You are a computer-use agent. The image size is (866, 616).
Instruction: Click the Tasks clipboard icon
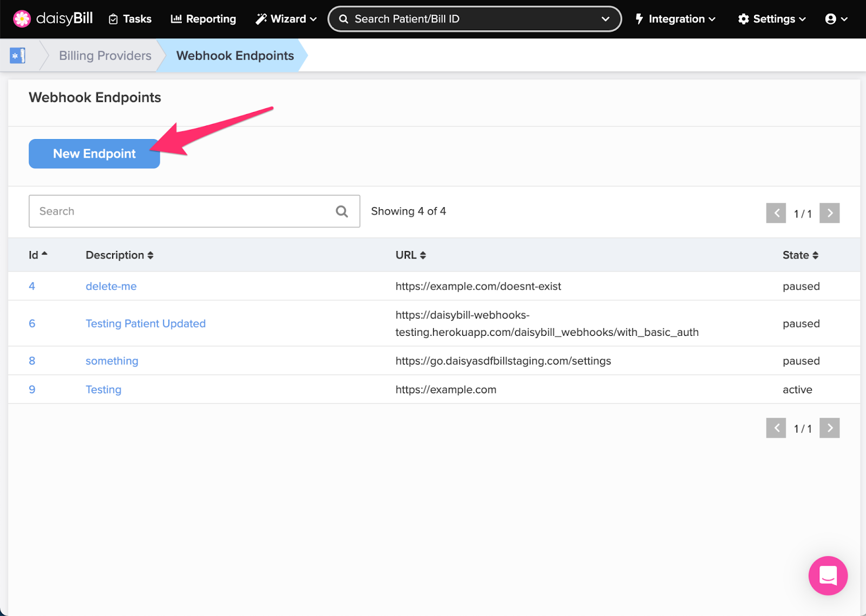113,19
